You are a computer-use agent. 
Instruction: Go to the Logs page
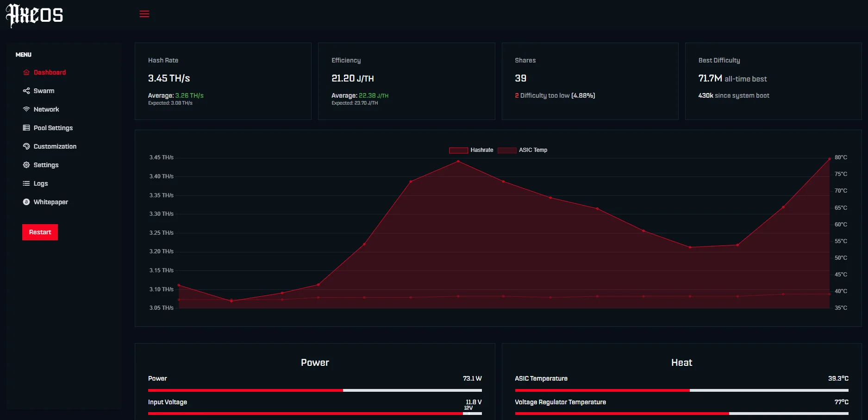point(41,183)
